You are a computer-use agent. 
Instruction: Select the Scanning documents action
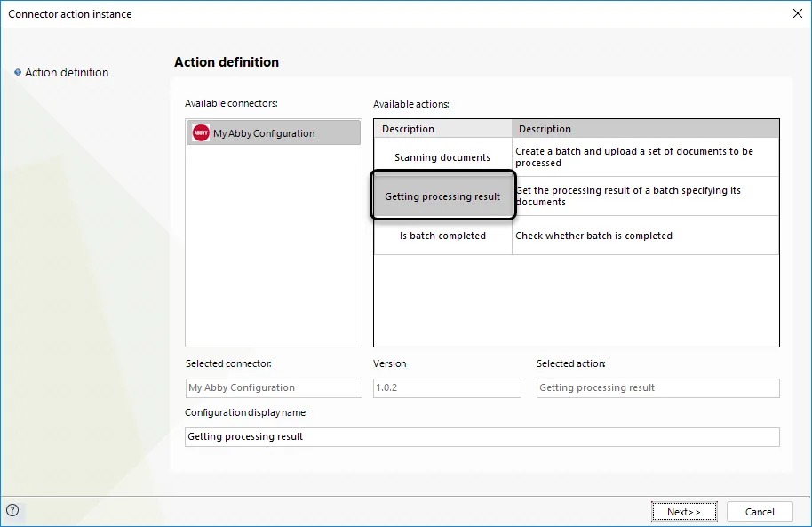tap(442, 157)
